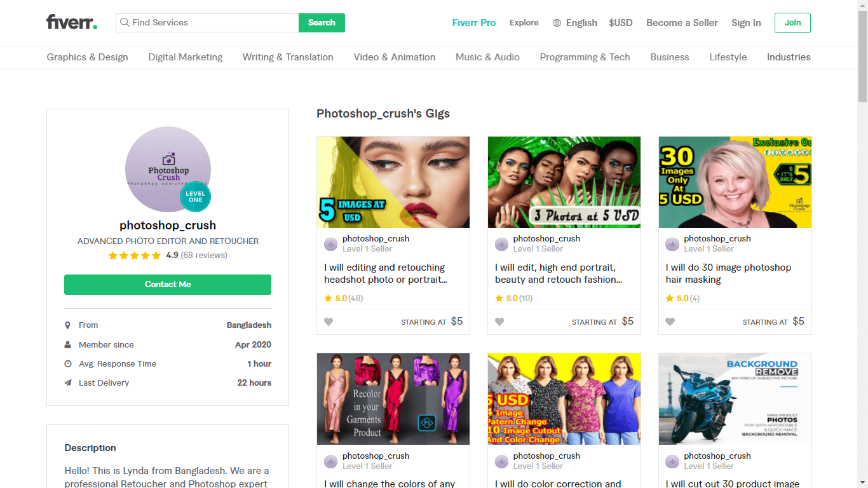Screen dimensions: 868x488
Task: Click seller avatar on hair masking gig
Action: click(672, 244)
